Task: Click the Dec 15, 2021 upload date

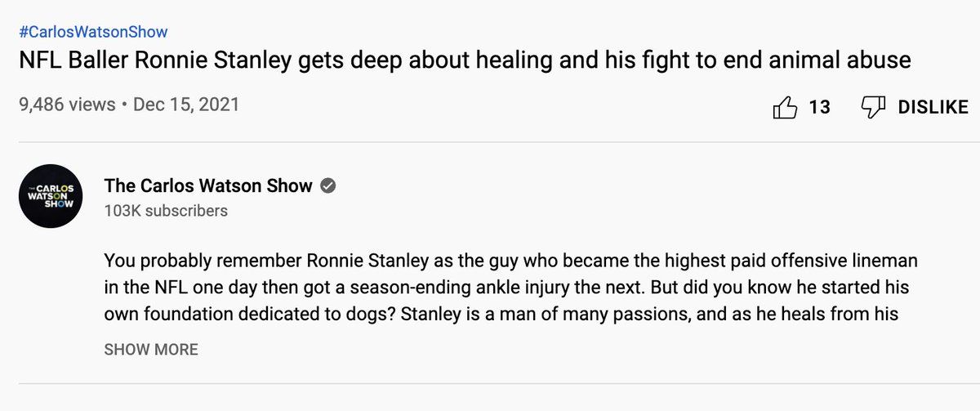Action: point(185,105)
